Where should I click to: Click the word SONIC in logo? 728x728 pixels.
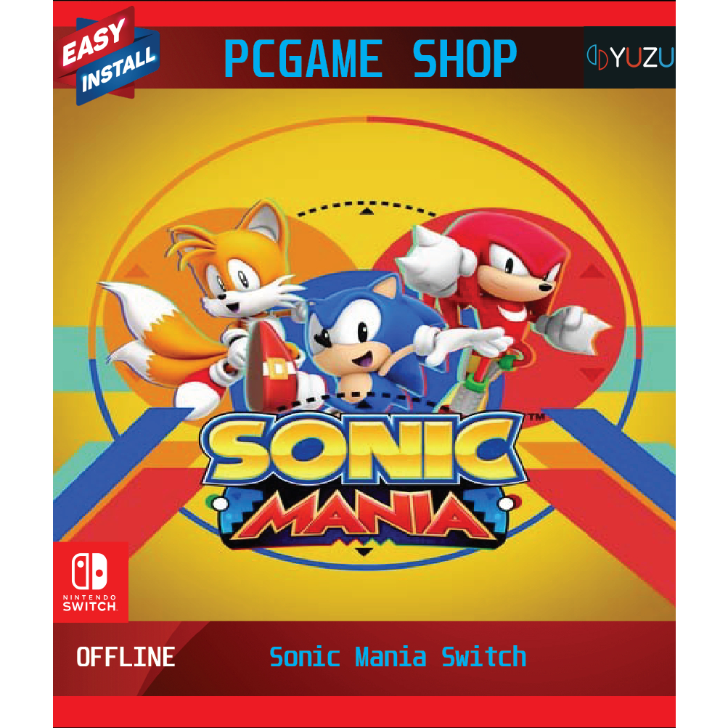pos(363,449)
